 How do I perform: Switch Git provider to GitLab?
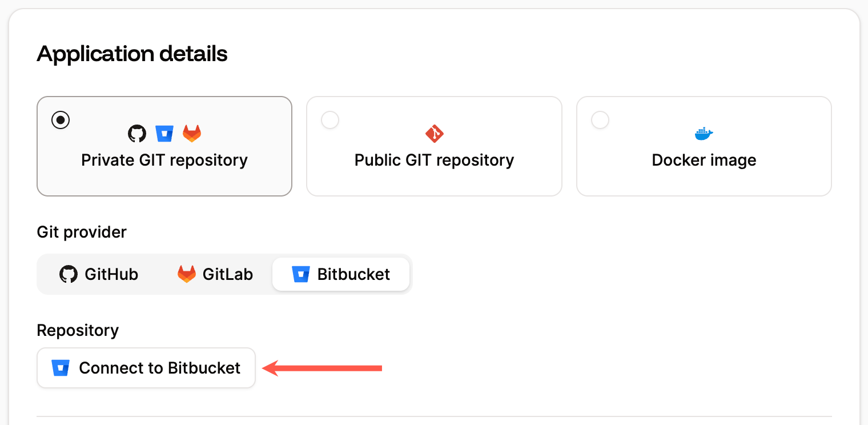click(x=215, y=274)
